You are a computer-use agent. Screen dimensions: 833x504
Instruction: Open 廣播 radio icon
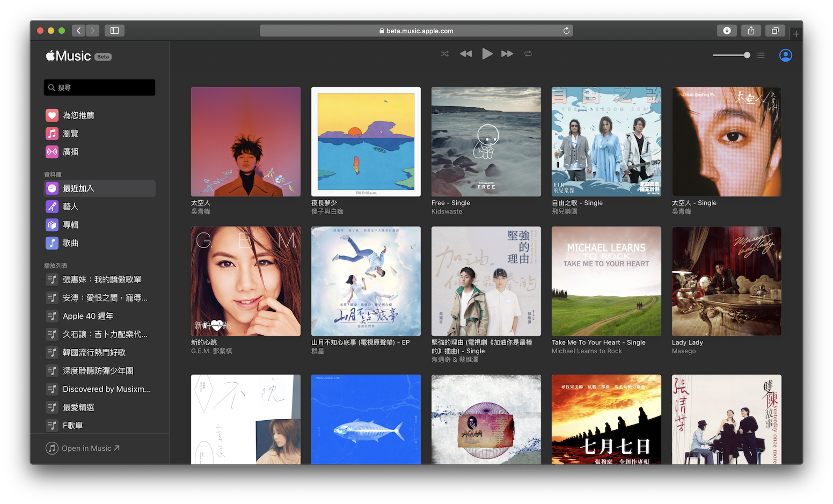click(x=52, y=152)
